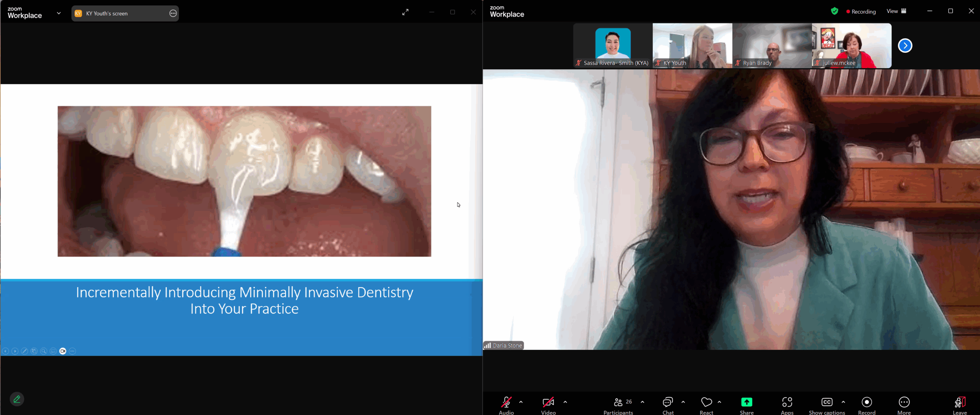Open the Chat panel
Screen dimensions: 980x415
668,402
